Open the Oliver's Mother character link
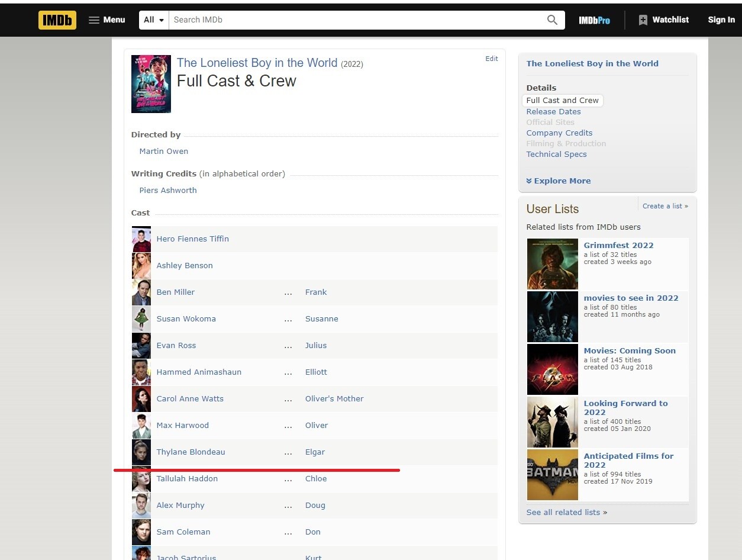Image resolution: width=742 pixels, height=560 pixels. click(x=334, y=398)
